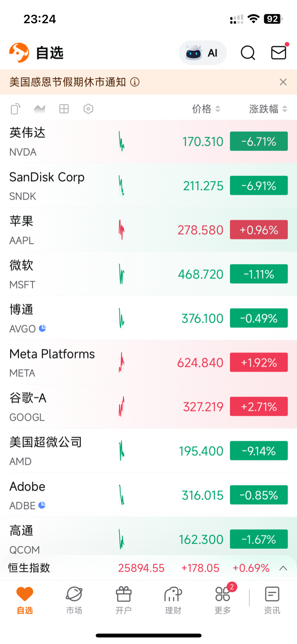Toggle AAPL's +0.96% change badge

point(259,230)
